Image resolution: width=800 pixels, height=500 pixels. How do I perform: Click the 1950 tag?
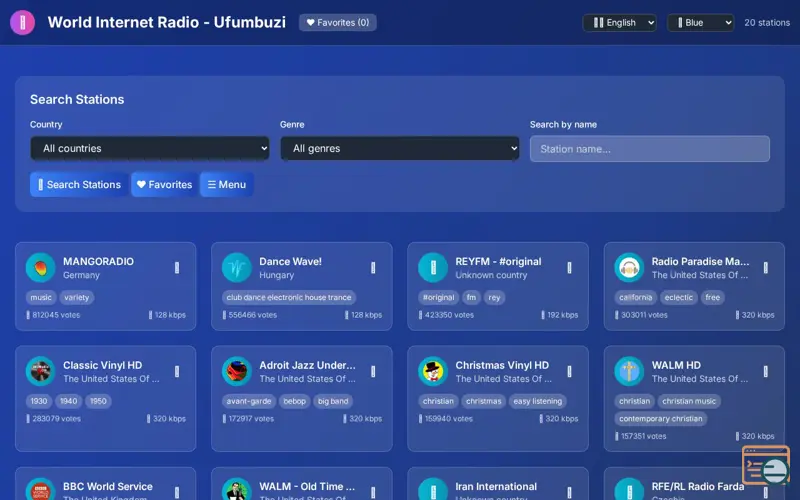[x=98, y=401]
